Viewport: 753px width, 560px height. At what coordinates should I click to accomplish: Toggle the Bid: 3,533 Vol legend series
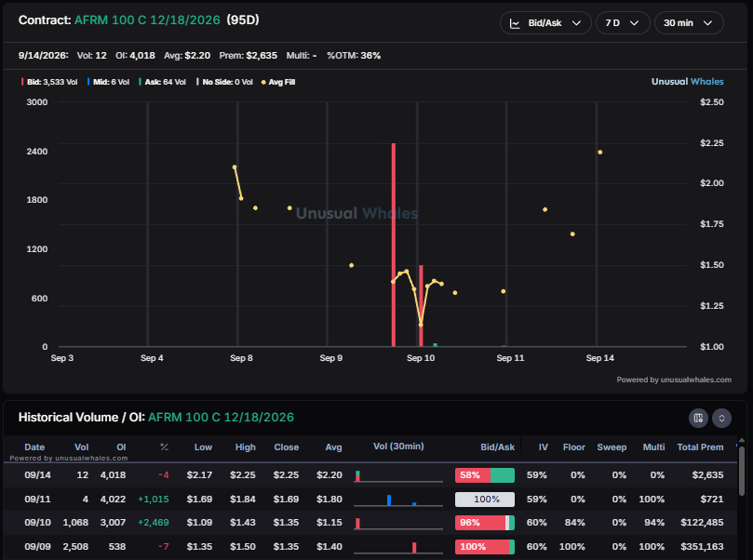click(49, 82)
